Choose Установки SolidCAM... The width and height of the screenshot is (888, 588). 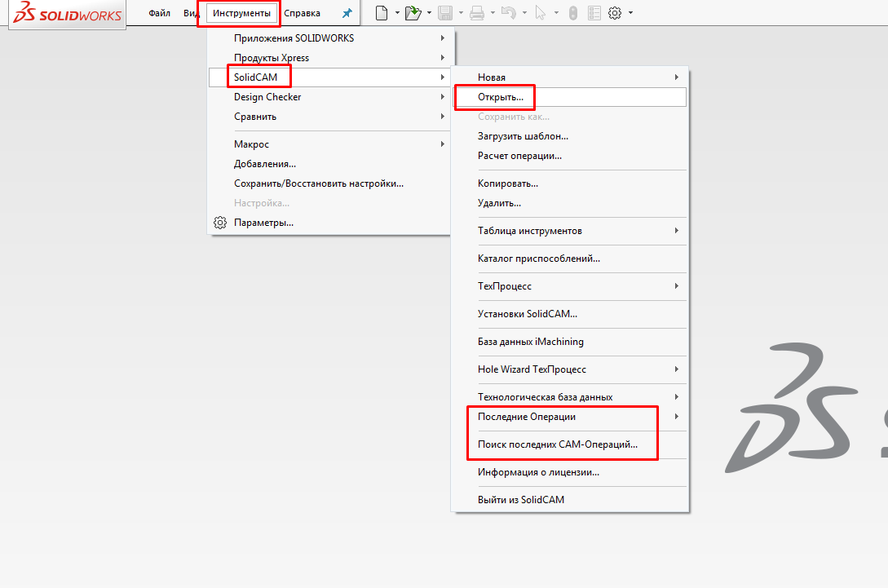[570, 314]
